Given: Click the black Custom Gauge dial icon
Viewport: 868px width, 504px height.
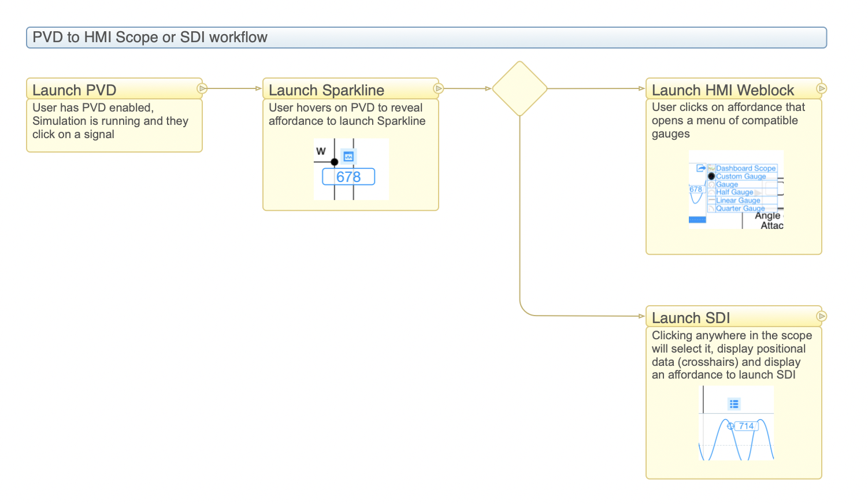Looking at the screenshot, I should [711, 176].
